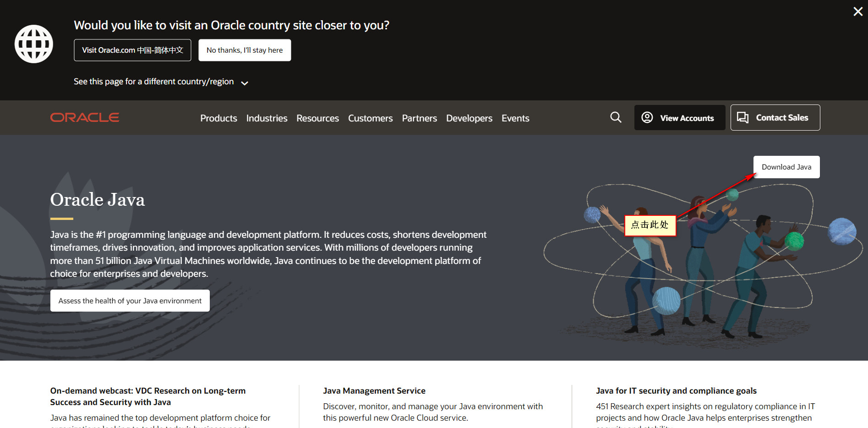Click the Oracle logo
The image size is (868, 428).
(85, 118)
